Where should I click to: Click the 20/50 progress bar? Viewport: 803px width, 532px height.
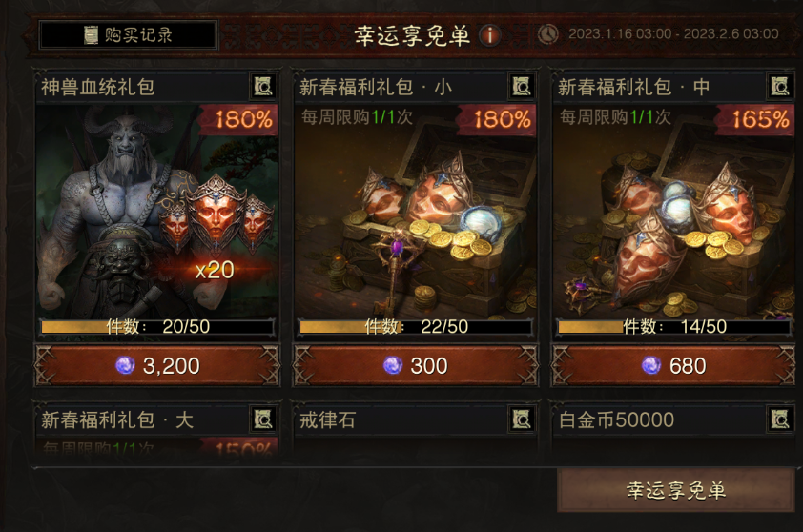tap(157, 327)
